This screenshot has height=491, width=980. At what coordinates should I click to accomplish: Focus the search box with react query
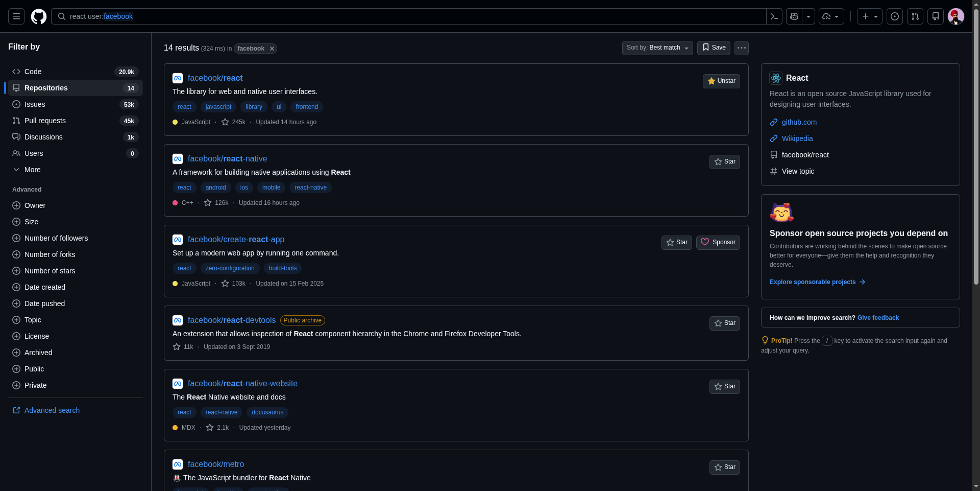coord(408,16)
